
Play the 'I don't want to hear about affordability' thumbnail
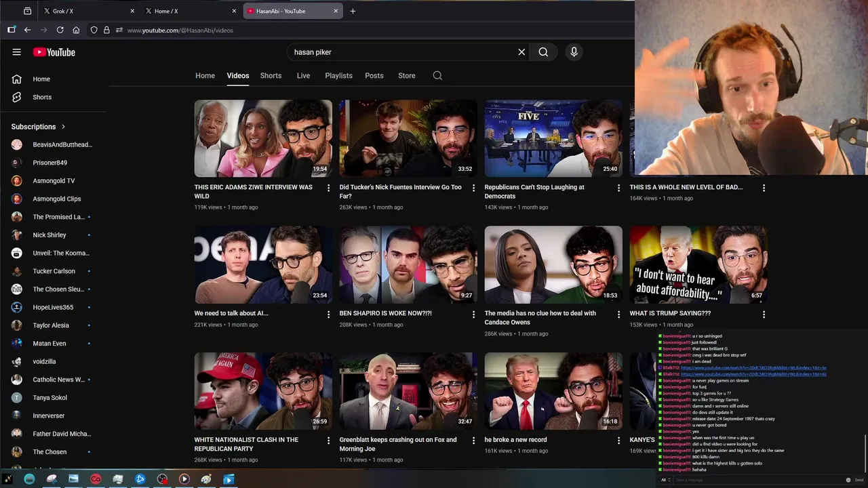698,265
